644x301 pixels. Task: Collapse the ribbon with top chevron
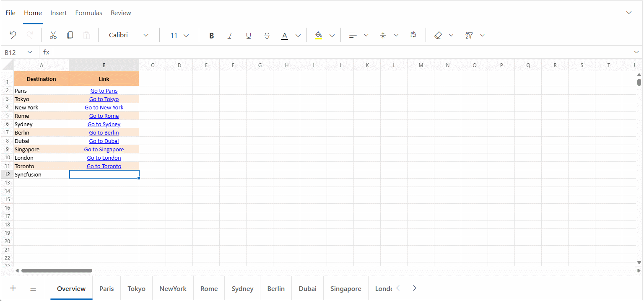click(x=629, y=13)
